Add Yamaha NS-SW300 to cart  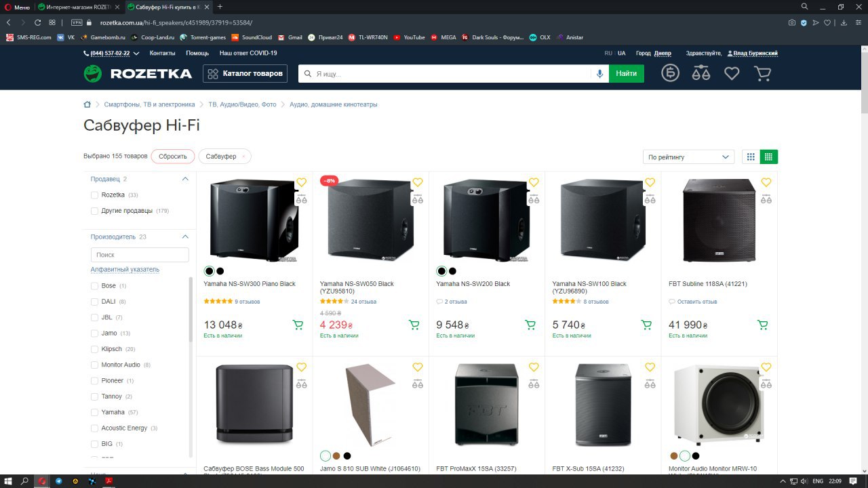click(x=298, y=325)
